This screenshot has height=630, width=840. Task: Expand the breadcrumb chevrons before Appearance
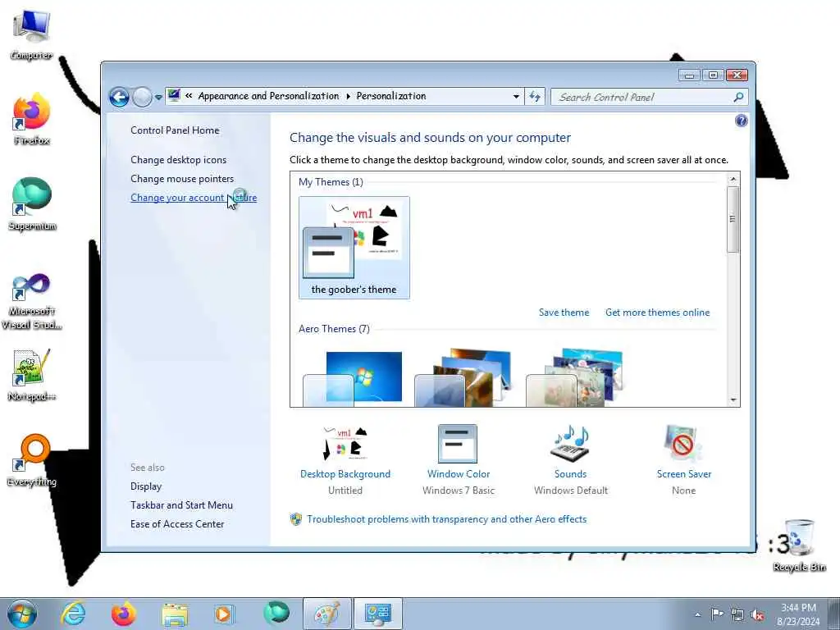(x=189, y=96)
